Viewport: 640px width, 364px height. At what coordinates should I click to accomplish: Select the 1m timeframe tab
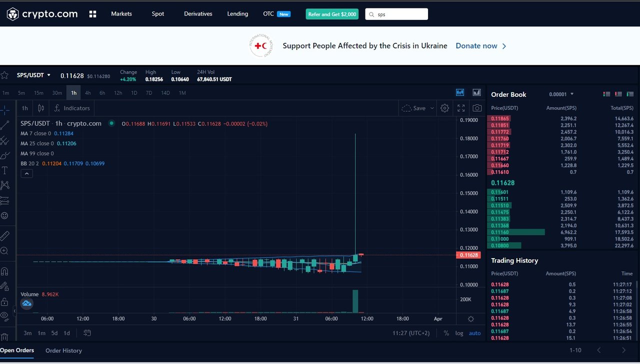[5, 93]
